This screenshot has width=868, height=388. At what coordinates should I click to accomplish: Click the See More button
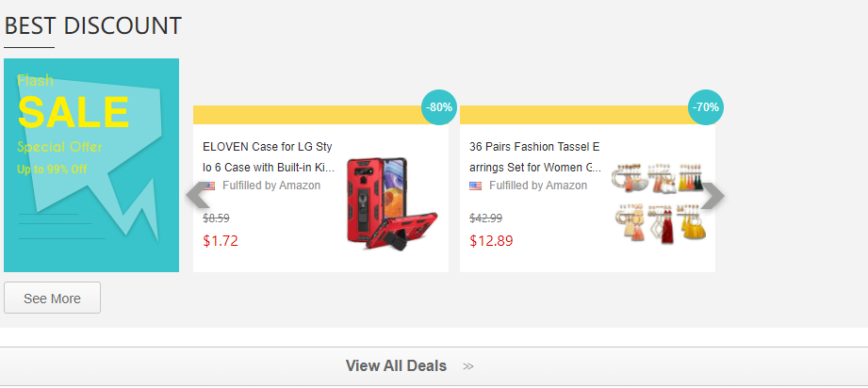coord(52,299)
